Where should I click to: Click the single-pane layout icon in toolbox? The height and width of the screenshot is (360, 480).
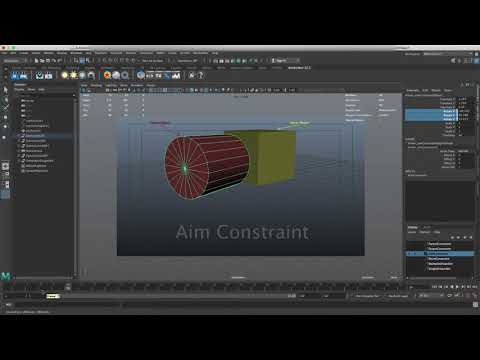pos(5,166)
